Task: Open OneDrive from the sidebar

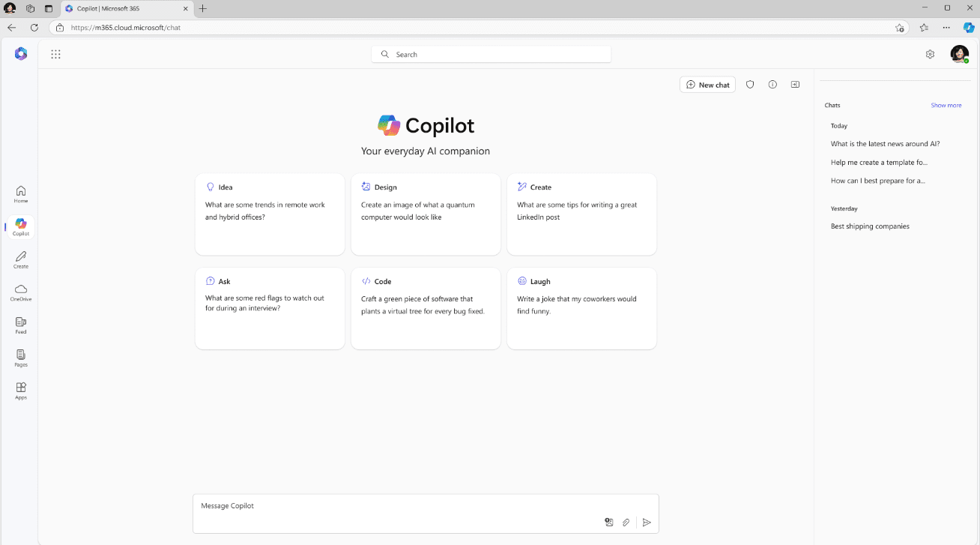Action: click(21, 292)
